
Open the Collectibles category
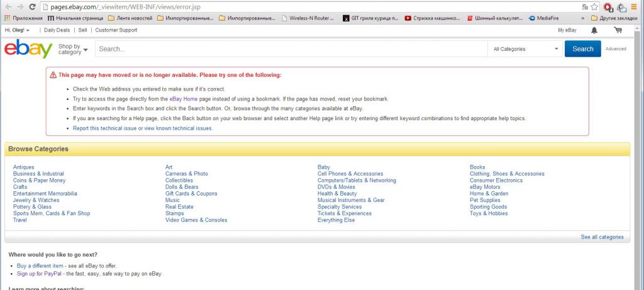pyautogui.click(x=179, y=181)
